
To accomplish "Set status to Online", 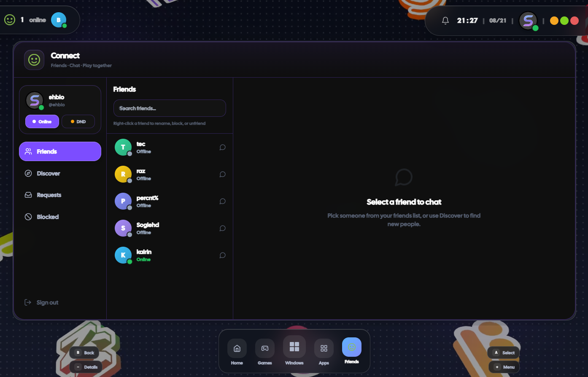I will [42, 121].
